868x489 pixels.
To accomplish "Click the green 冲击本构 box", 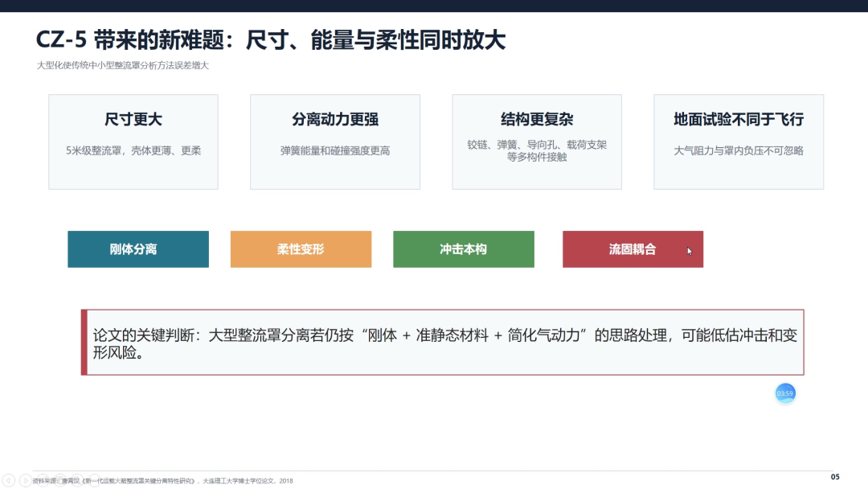I will (x=464, y=249).
